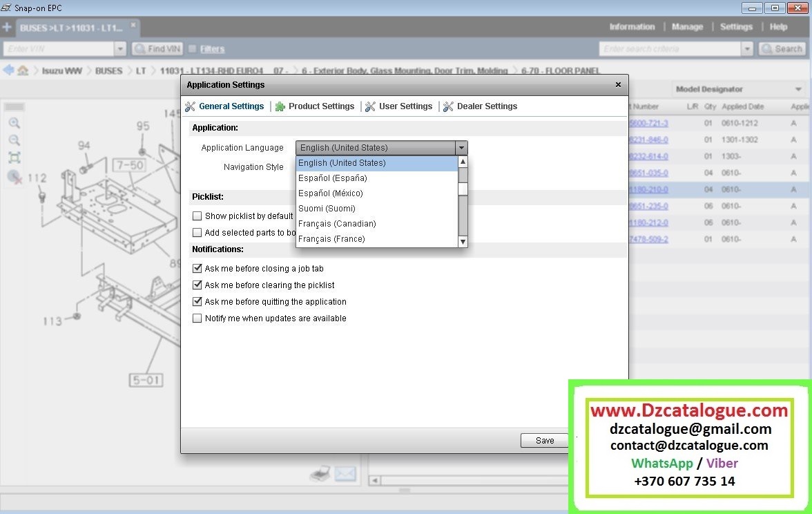
Task: Click the language list scroll up arrow
Action: 463,162
